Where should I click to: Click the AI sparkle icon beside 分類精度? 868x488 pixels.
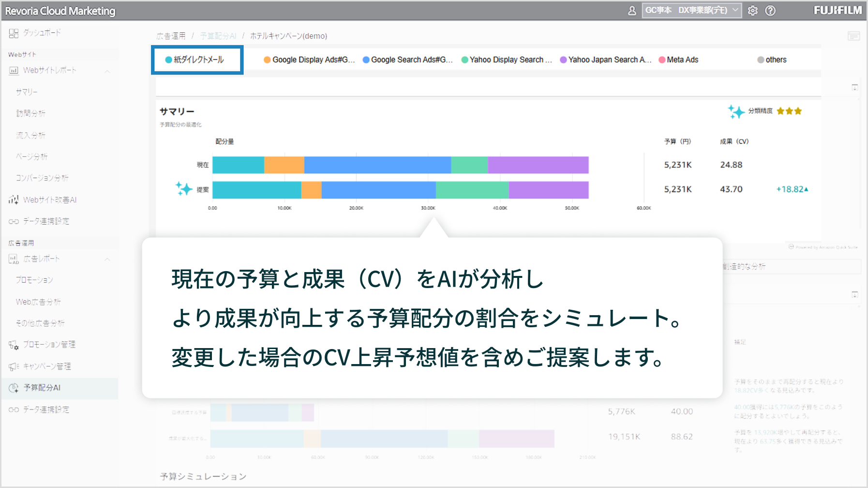coord(737,111)
